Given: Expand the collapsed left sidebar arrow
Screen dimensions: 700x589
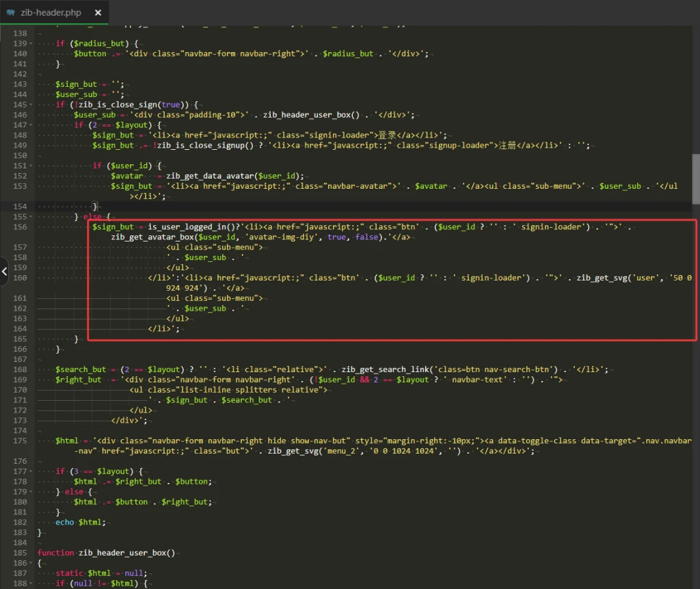Looking at the screenshot, I should coord(4,272).
